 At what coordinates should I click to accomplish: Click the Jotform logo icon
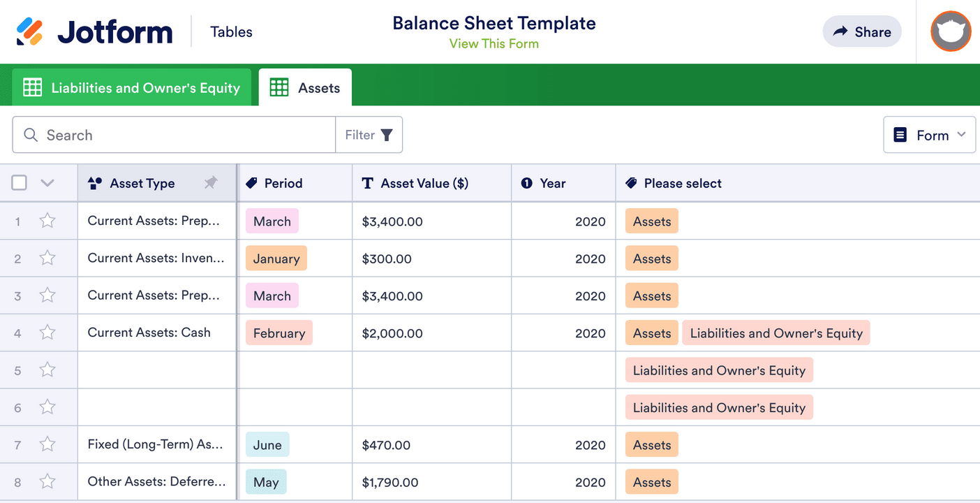29,32
